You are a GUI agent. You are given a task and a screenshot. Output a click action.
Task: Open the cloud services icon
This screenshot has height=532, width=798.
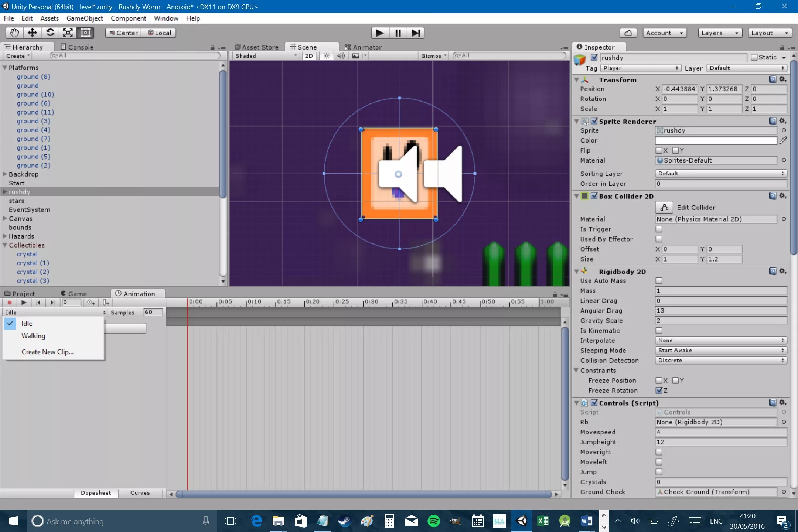pos(628,33)
